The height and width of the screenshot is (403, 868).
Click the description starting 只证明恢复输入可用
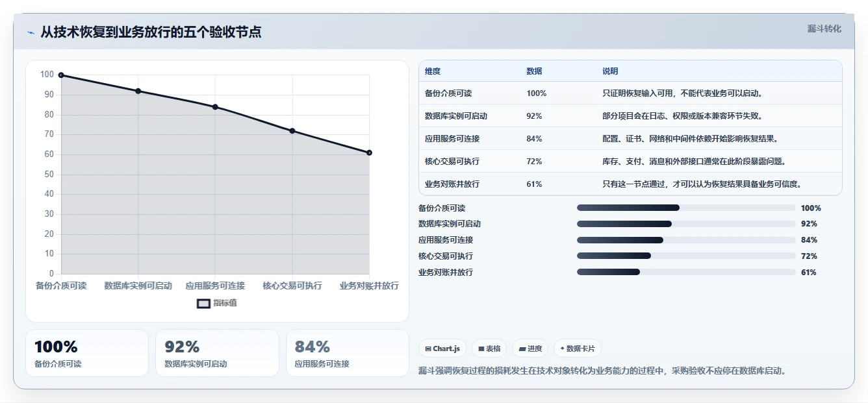(x=682, y=93)
